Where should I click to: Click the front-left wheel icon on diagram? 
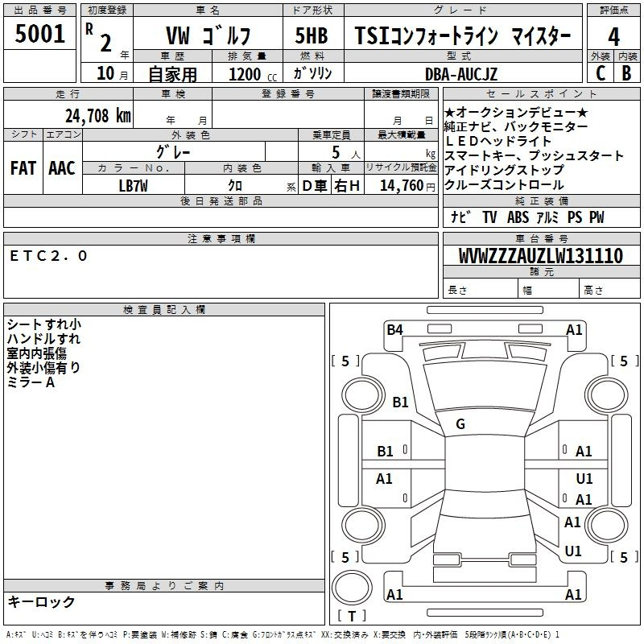(364, 395)
